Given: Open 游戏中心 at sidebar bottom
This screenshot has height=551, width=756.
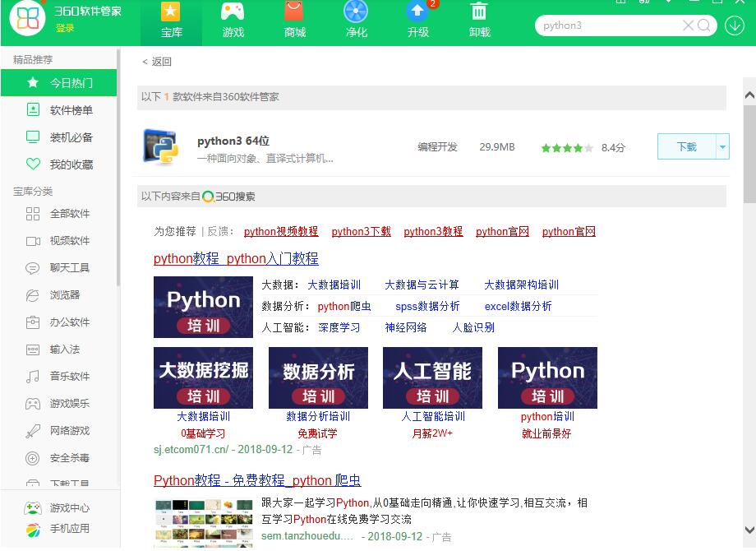Looking at the screenshot, I should [57, 507].
